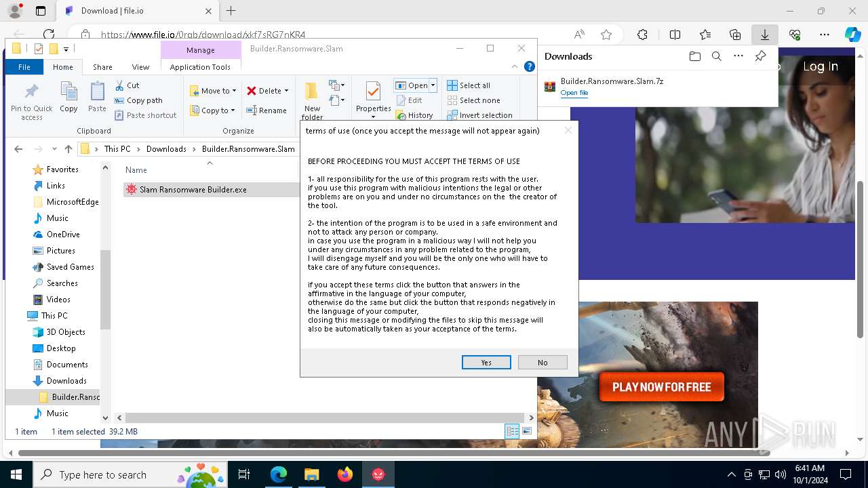Sort by the Name column header

tap(136, 170)
